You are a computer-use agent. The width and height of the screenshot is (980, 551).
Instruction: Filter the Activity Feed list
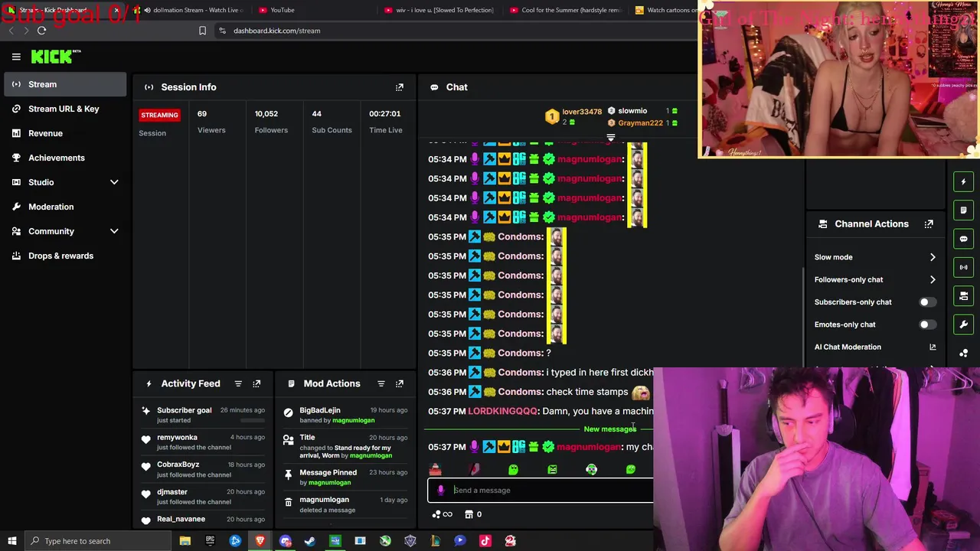[x=238, y=383]
